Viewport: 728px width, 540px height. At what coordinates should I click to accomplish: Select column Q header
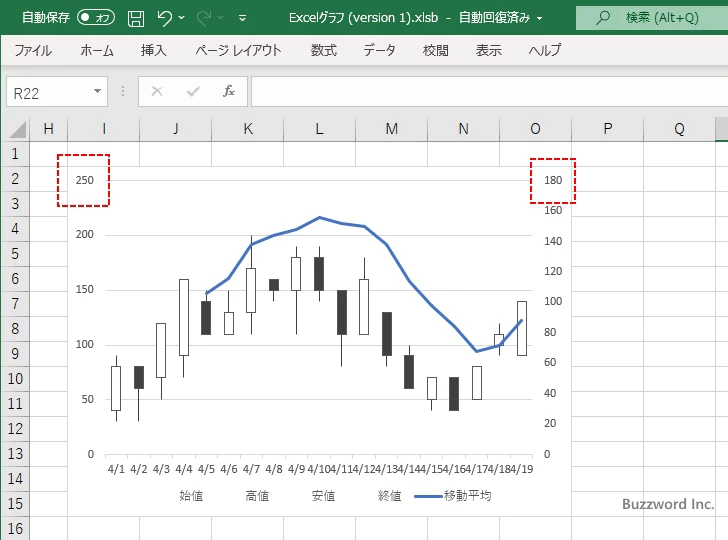[679, 129]
